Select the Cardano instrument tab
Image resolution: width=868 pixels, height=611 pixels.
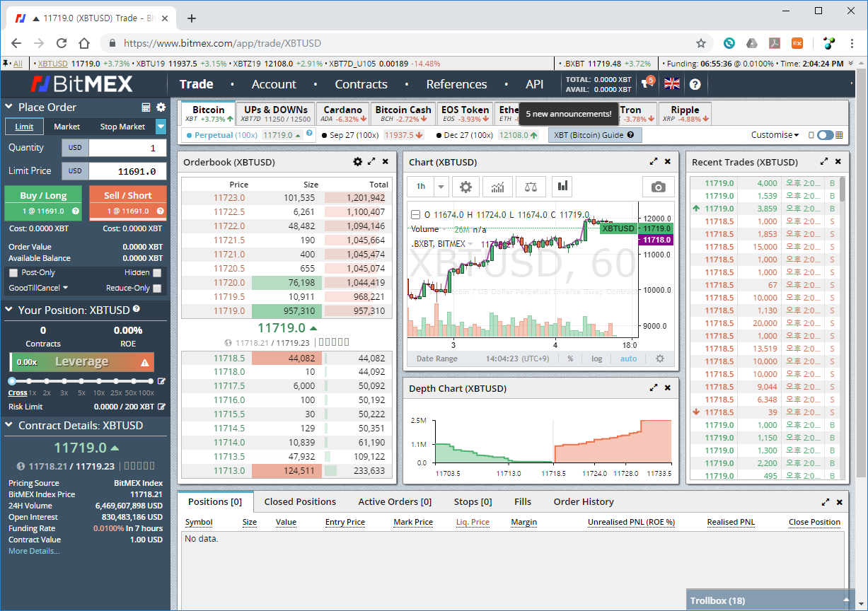point(343,113)
